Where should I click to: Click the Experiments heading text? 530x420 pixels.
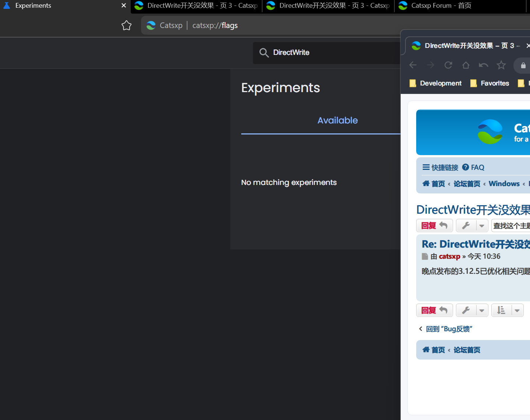[x=280, y=88]
